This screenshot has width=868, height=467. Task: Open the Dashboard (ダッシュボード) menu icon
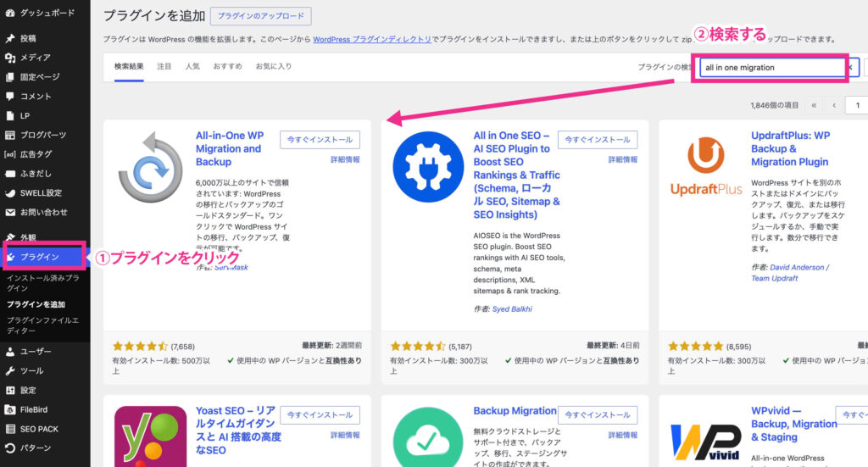(10, 13)
